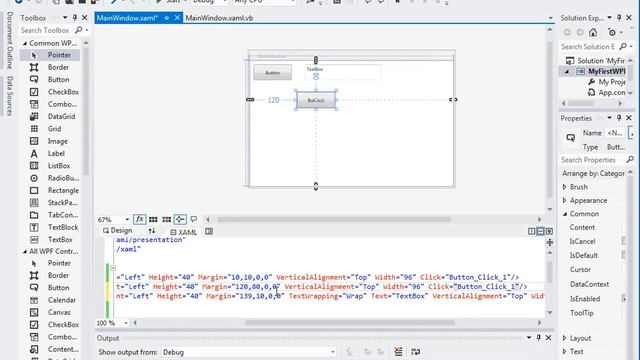Switch to vertical split layout
Screen dimensions: 640x360
531,231
